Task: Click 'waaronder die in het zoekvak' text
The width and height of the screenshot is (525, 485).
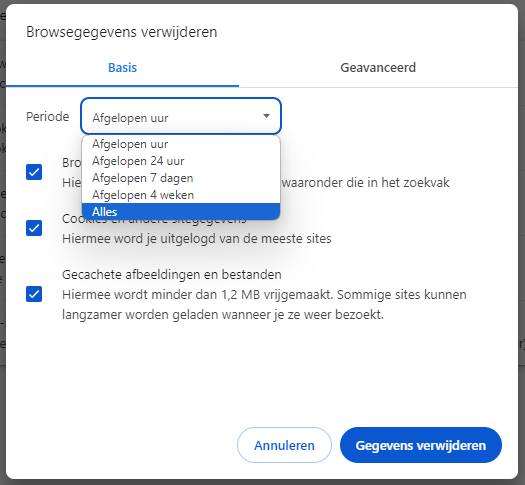Action: point(366,183)
